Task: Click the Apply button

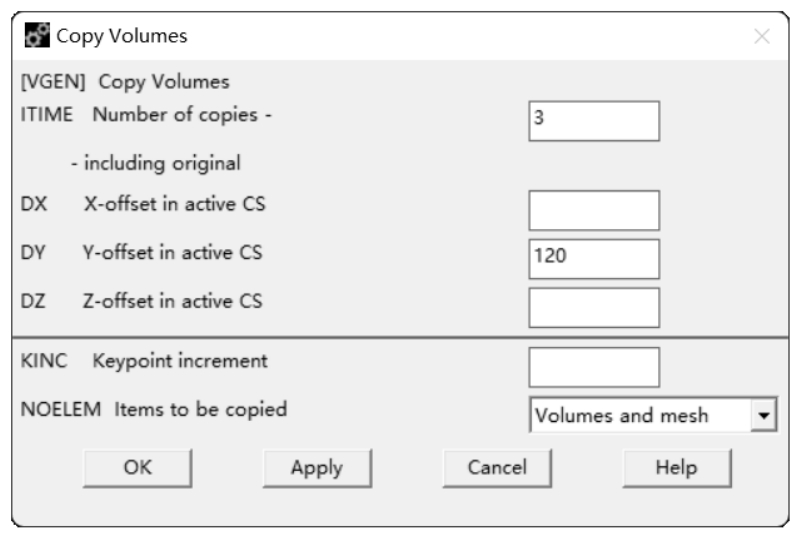Action: pyautogui.click(x=316, y=467)
